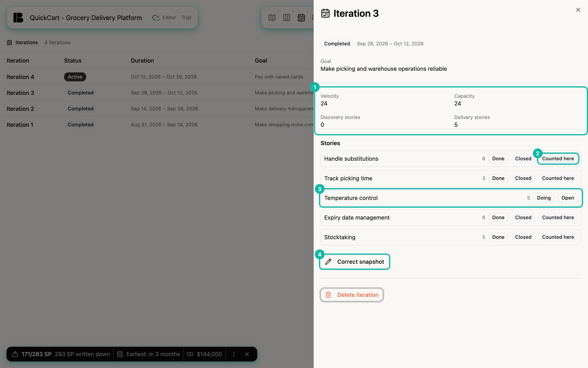588x368 pixels.
Task: Open the iterations calendar toolbar icon
Action: point(301,18)
